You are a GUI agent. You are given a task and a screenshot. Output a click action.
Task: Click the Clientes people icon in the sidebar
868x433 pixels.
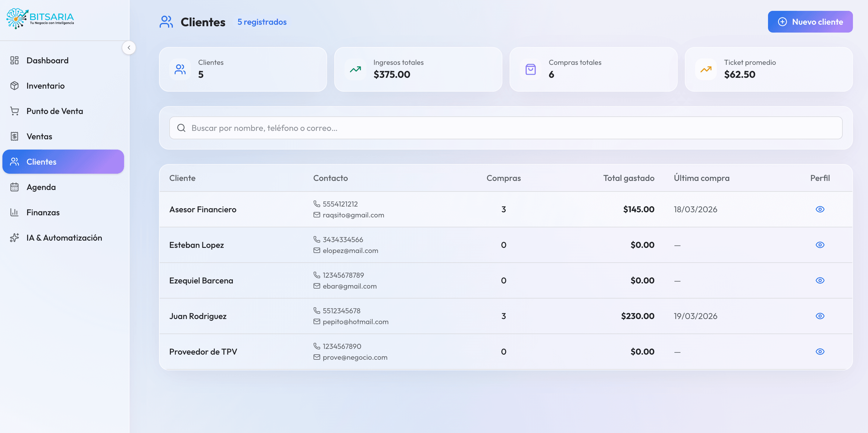[14, 162]
